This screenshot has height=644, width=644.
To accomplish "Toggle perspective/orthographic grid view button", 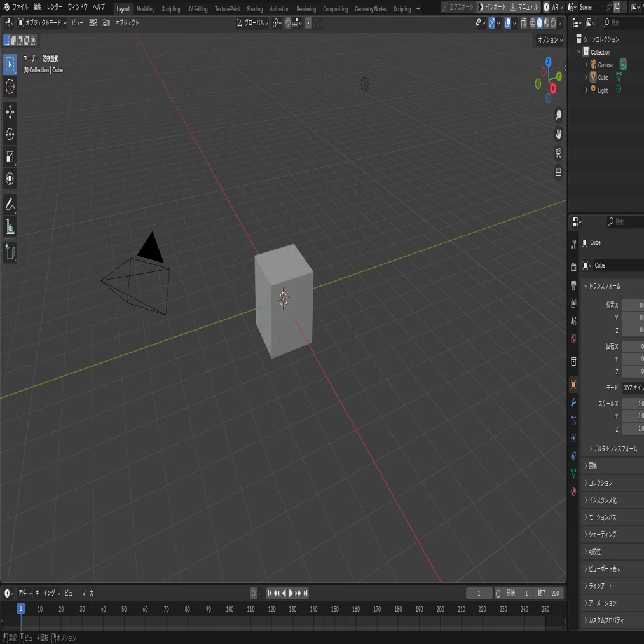I will (558, 172).
